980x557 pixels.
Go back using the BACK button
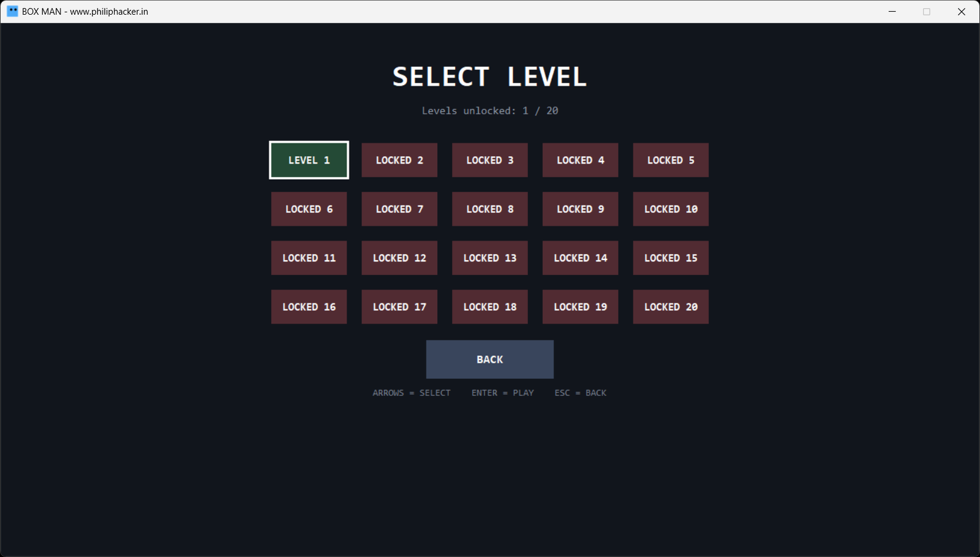point(490,359)
